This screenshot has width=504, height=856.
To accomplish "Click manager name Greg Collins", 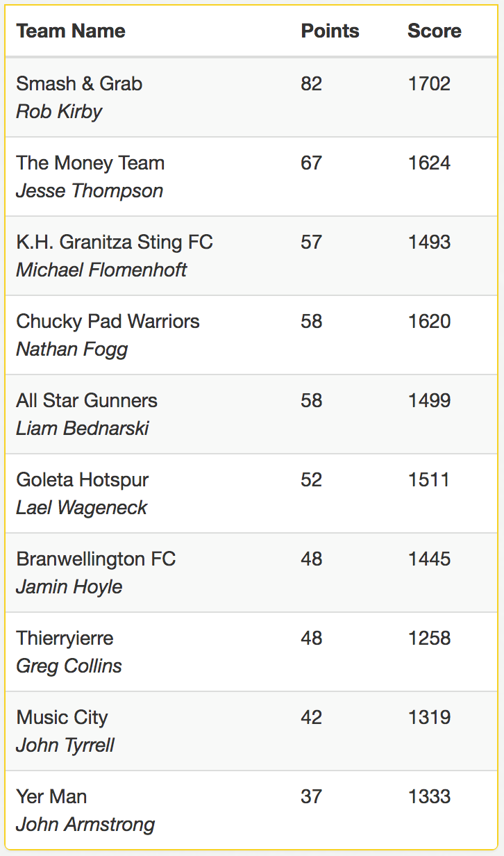I will [69, 666].
